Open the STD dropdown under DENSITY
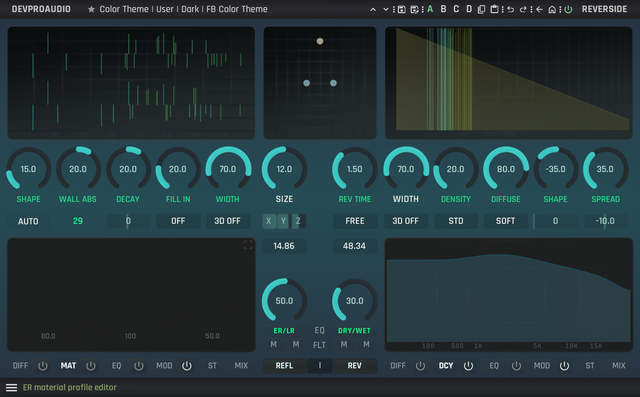 pyautogui.click(x=456, y=221)
